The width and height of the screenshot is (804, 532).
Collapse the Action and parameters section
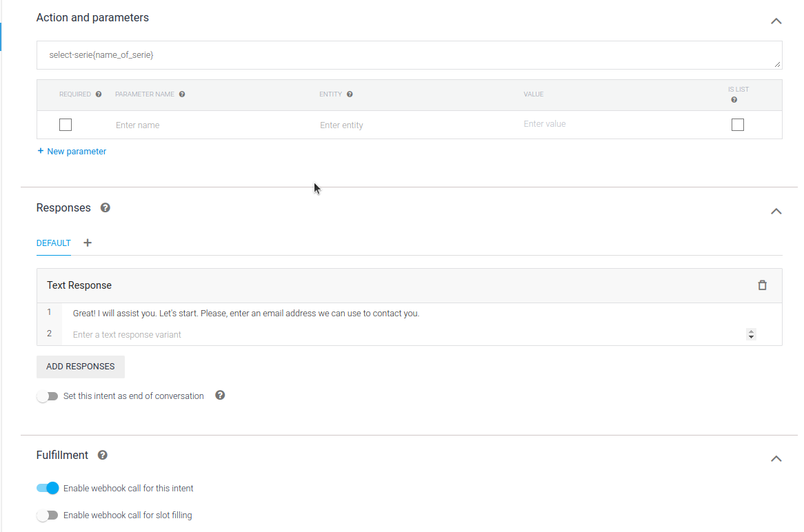[776, 21]
